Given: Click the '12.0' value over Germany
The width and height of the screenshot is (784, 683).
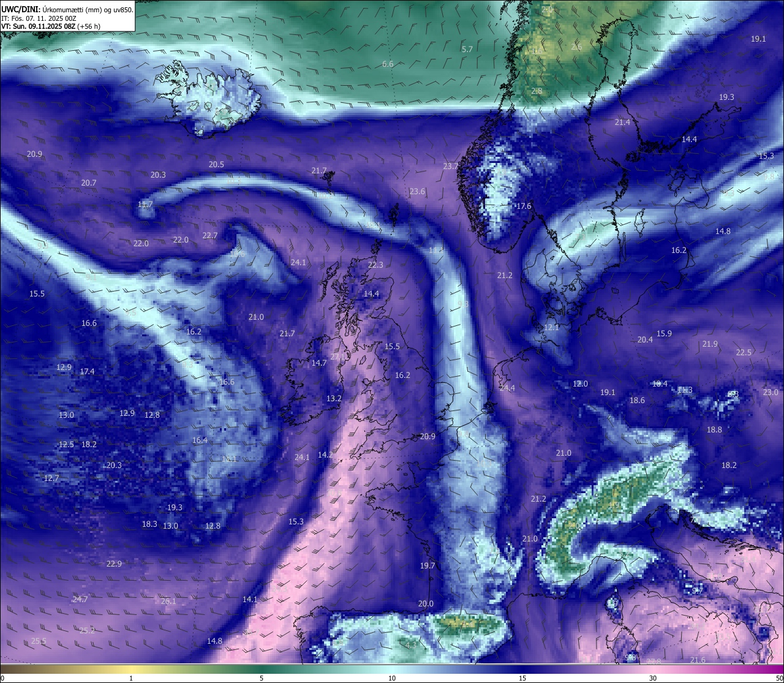Looking at the screenshot, I should pos(580,384).
